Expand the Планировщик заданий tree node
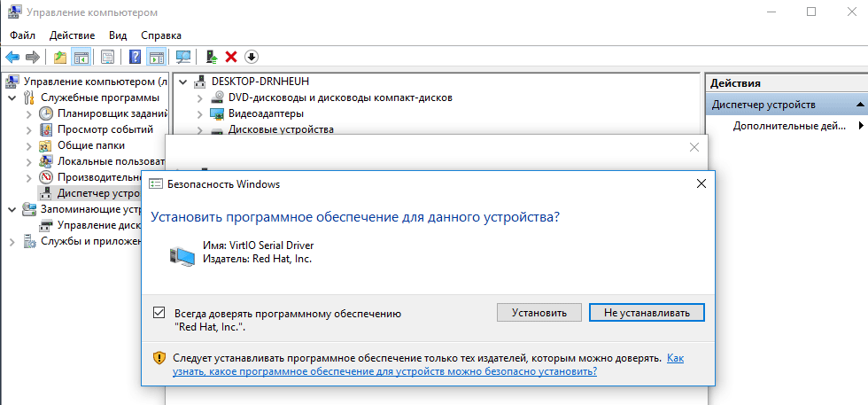 click(28, 113)
